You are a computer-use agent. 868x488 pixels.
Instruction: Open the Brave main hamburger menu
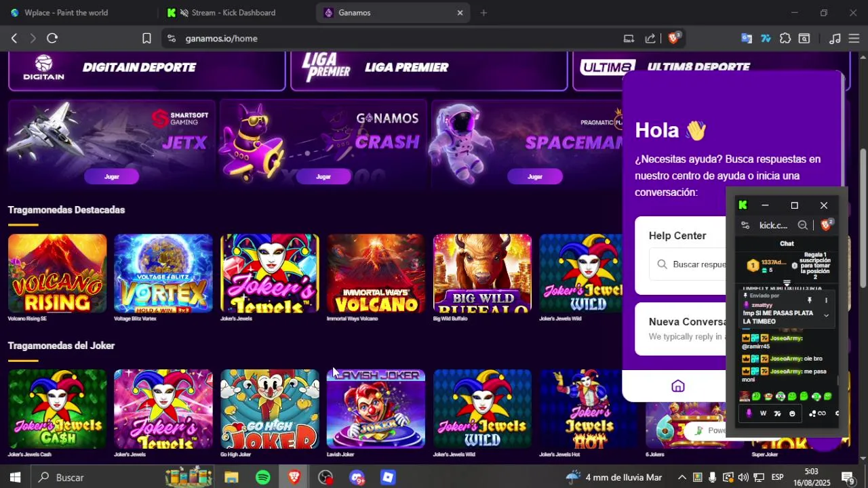pos(854,39)
